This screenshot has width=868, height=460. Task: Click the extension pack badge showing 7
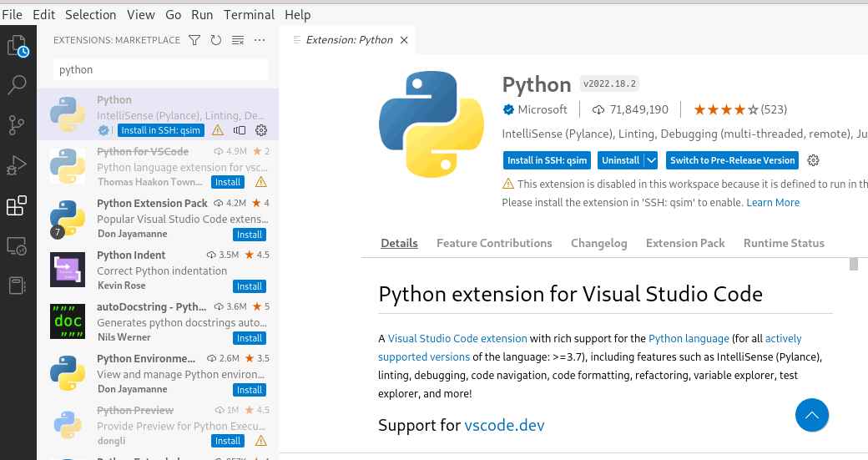[58, 232]
